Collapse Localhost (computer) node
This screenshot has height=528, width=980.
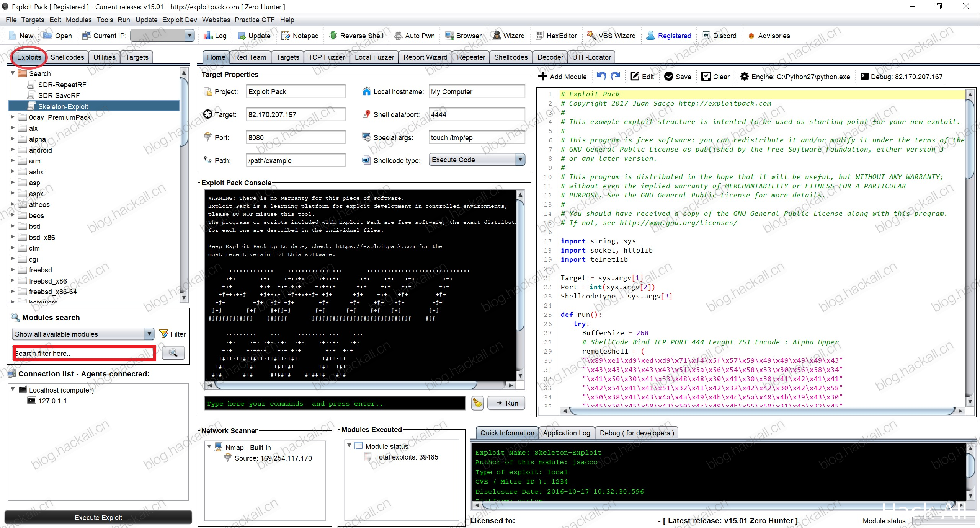click(x=13, y=389)
